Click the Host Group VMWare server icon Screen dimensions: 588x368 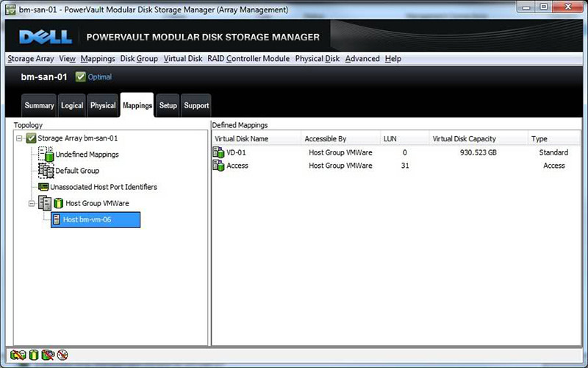[45, 203]
